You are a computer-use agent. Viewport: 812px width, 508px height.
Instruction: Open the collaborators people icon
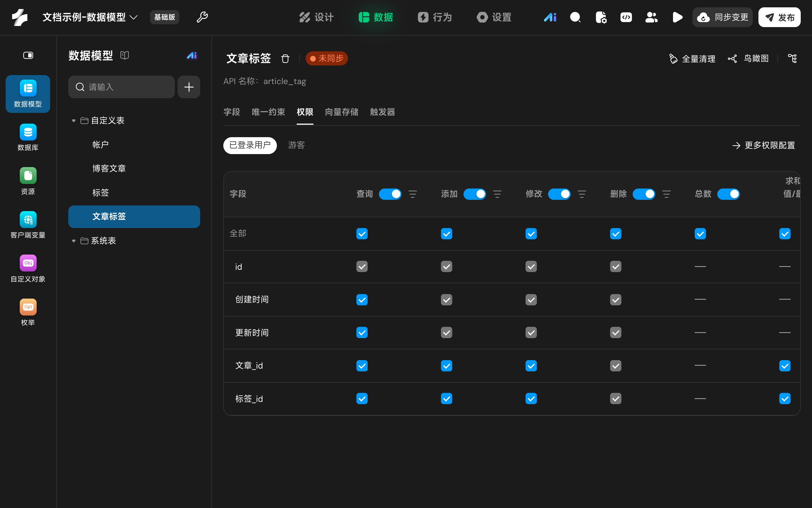(x=651, y=17)
